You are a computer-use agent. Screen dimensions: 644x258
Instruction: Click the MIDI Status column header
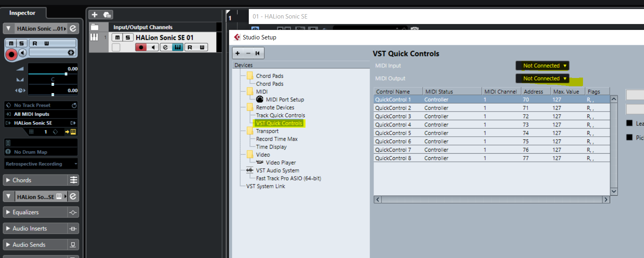452,91
